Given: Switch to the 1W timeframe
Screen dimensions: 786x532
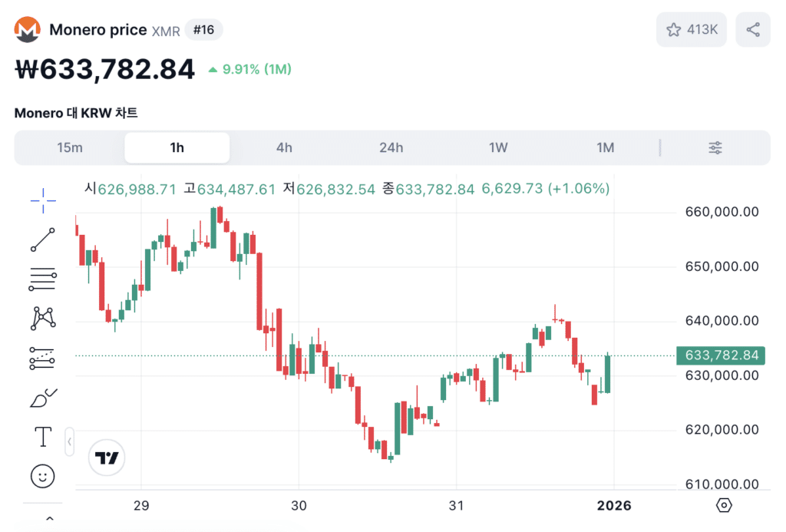Looking at the screenshot, I should (x=498, y=147).
